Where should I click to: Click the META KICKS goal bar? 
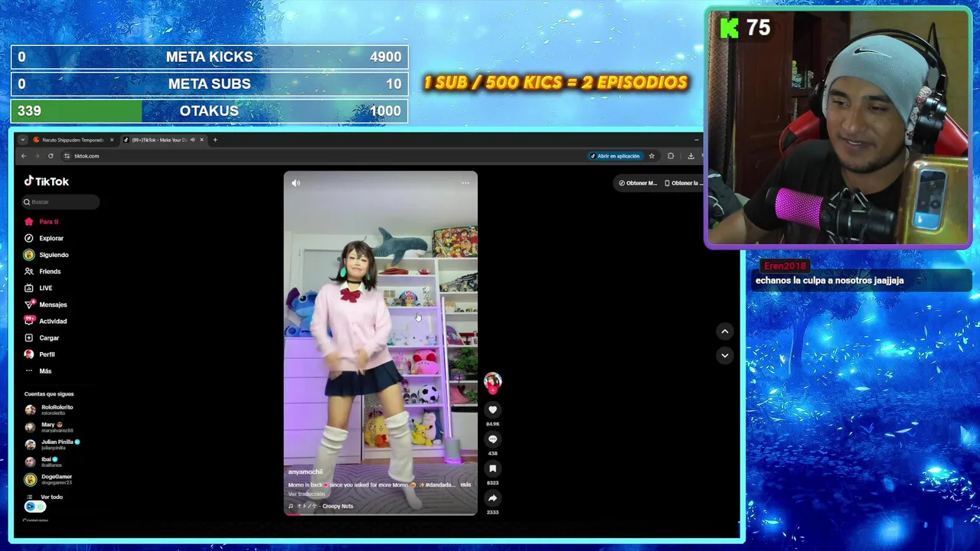209,57
